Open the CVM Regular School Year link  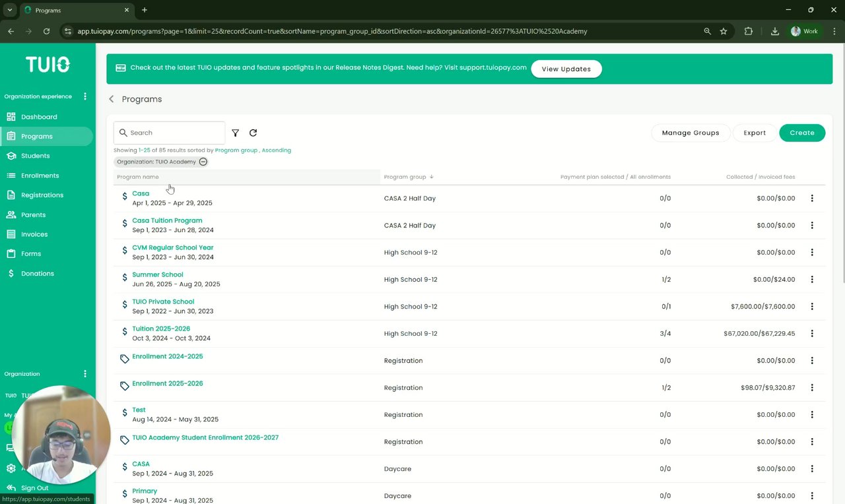click(173, 247)
